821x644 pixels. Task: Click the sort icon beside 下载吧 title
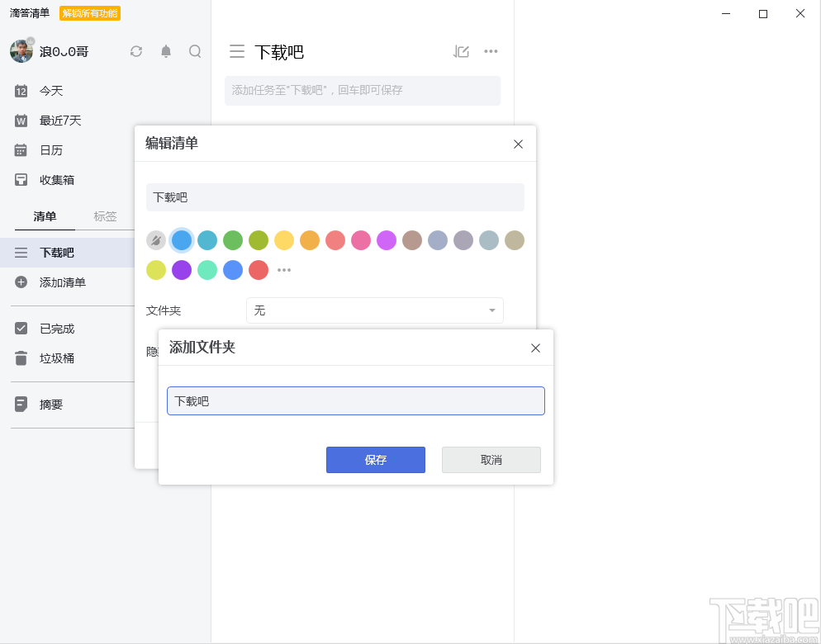pos(461,51)
